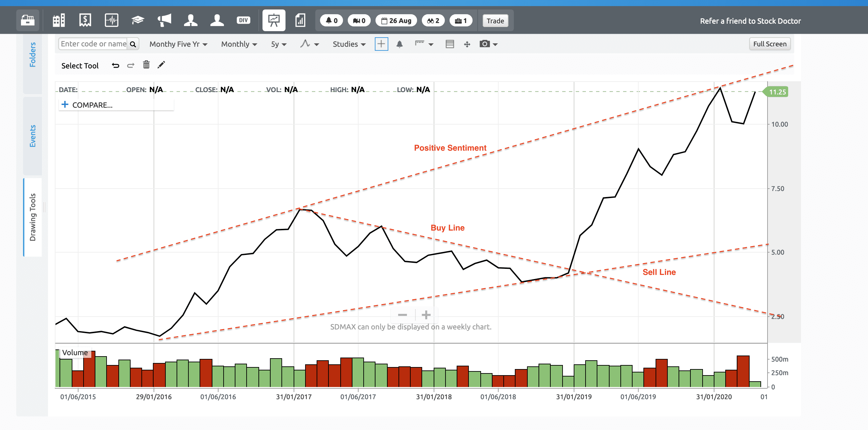The width and height of the screenshot is (868, 430).
Task: Open the Monthly interval dropdown
Action: click(x=239, y=44)
